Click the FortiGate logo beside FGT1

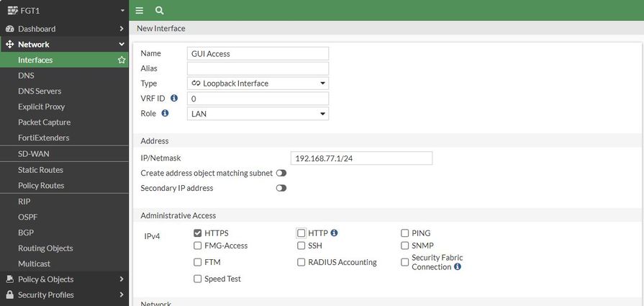coord(12,11)
